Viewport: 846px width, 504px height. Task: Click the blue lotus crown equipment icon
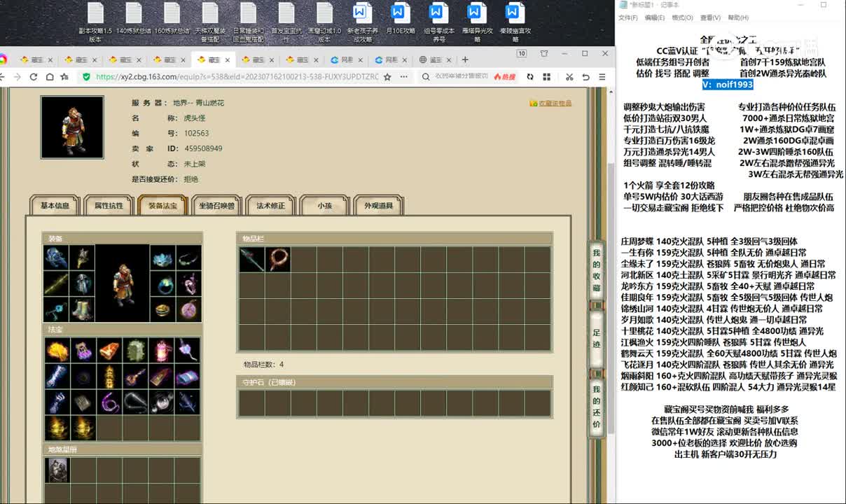click(162, 258)
